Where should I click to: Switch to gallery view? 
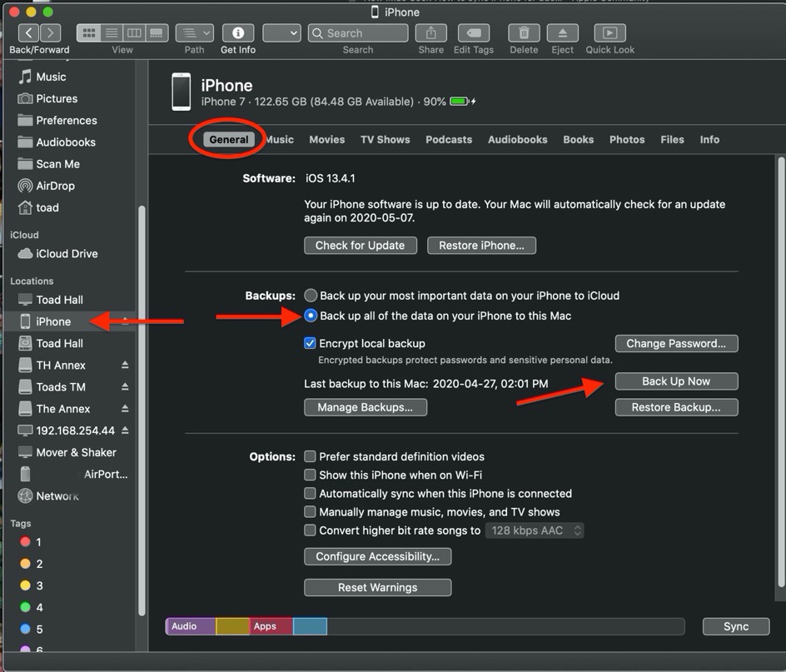click(x=157, y=33)
